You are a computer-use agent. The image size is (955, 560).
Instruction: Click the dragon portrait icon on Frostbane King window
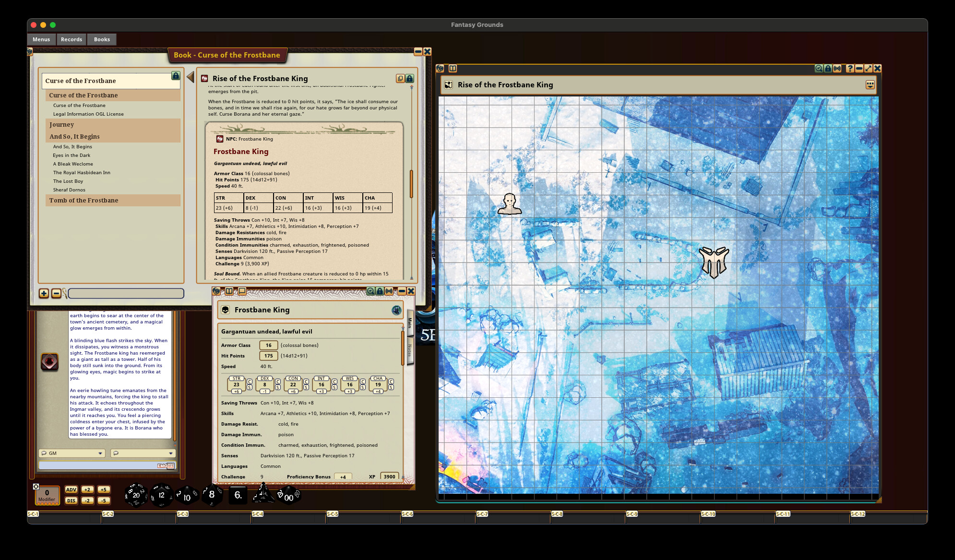click(397, 310)
